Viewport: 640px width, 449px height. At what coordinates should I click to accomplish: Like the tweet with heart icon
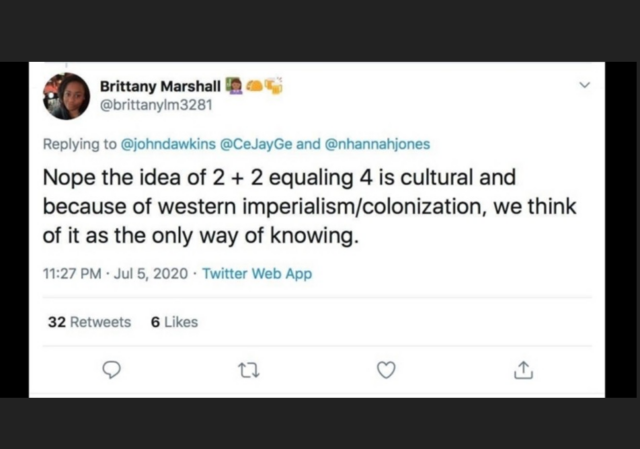coord(386,370)
